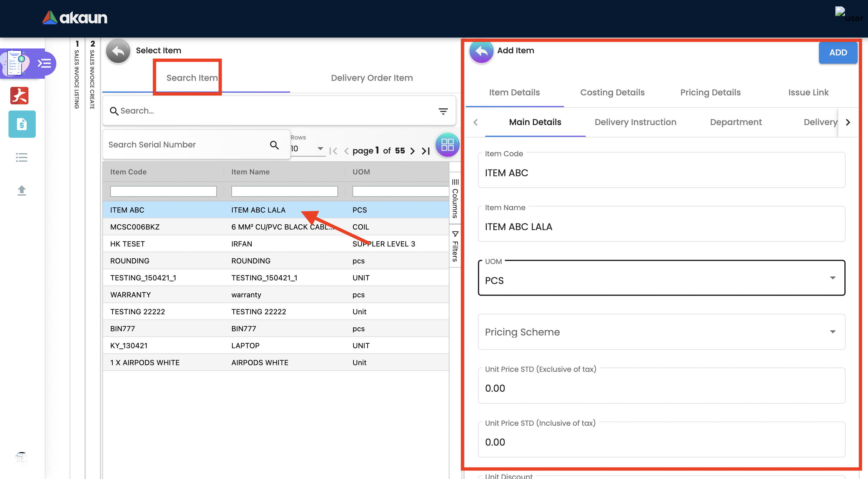
Task: Open the search filter options icon
Action: [443, 111]
